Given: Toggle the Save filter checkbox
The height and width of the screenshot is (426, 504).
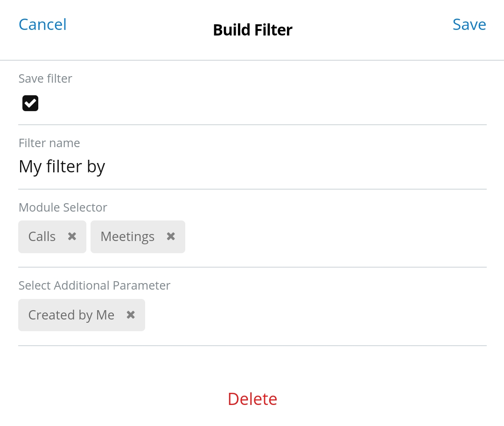Looking at the screenshot, I should click(30, 103).
